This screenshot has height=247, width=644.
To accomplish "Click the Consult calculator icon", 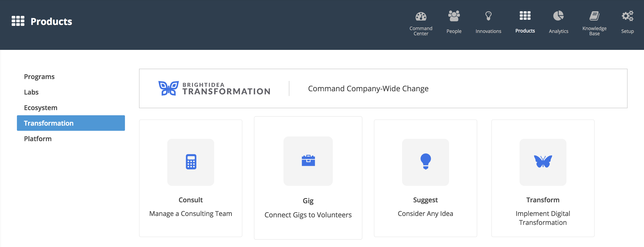I will tap(191, 162).
